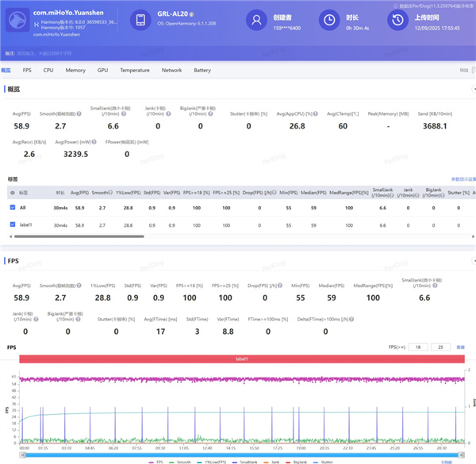Uncheck the All row checkbox

pos(12,207)
